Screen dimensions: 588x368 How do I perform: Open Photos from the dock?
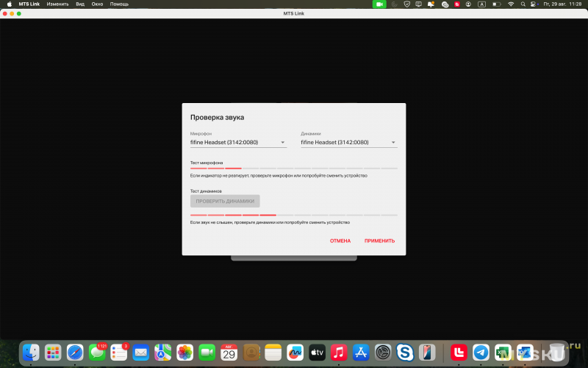click(x=185, y=353)
